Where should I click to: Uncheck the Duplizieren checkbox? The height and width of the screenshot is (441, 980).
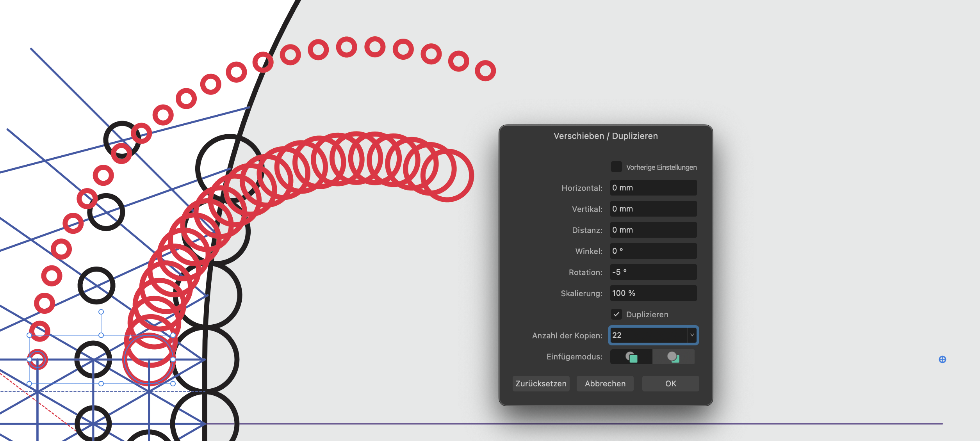616,314
